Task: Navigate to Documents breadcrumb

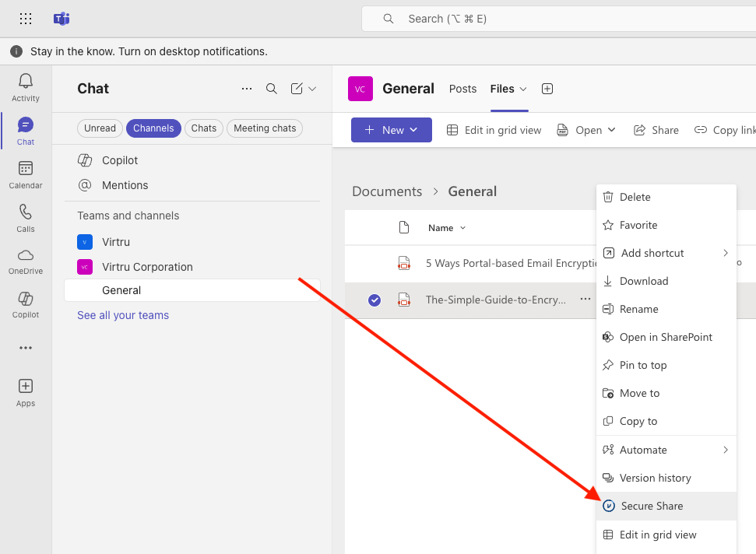Action: pos(387,191)
